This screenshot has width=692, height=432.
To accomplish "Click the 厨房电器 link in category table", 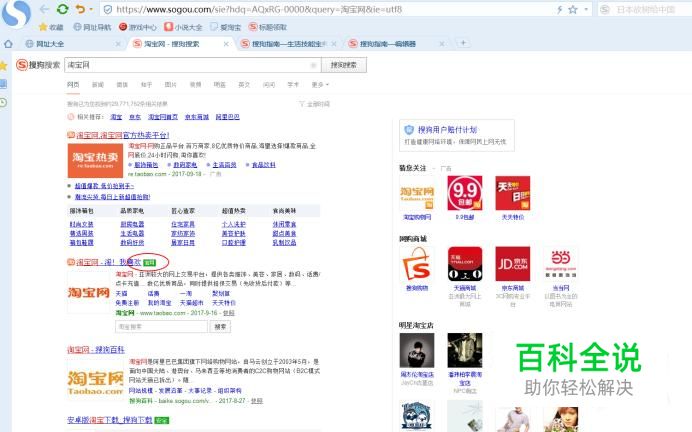I will [x=132, y=225].
